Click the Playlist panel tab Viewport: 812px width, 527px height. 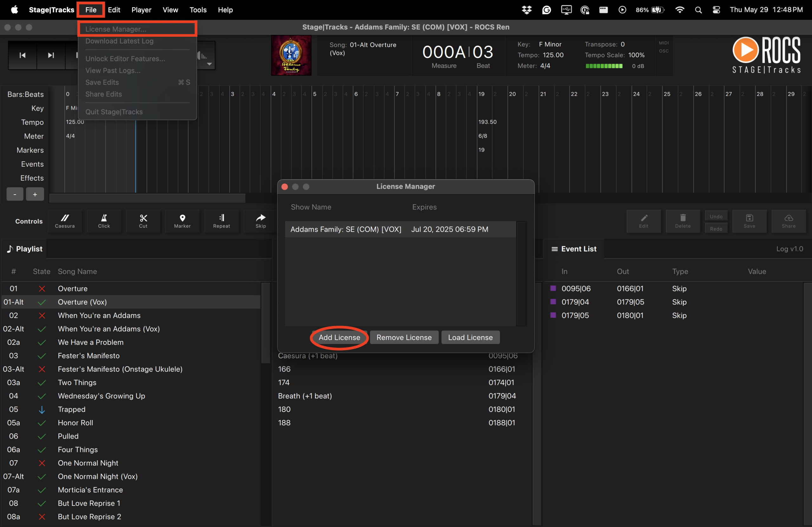coord(24,249)
